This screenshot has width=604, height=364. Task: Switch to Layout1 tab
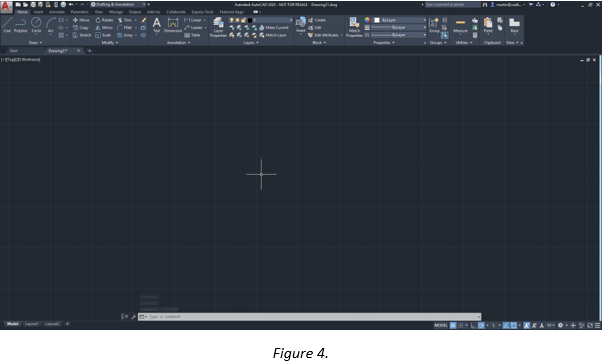click(32, 324)
